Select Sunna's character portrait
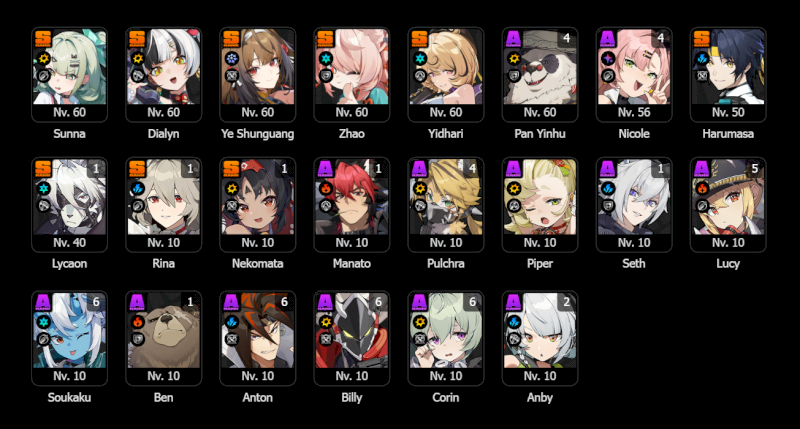 [69, 74]
